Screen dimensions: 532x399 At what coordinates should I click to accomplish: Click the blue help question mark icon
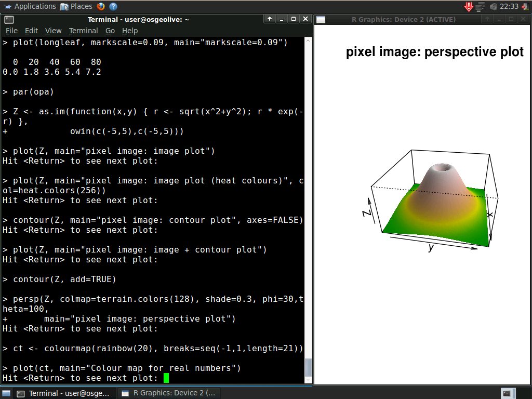coord(113,6)
